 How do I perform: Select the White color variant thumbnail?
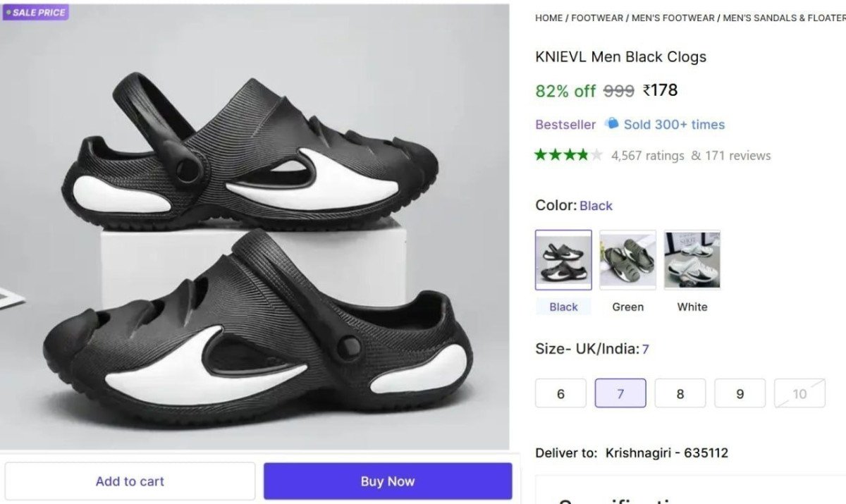(x=692, y=259)
